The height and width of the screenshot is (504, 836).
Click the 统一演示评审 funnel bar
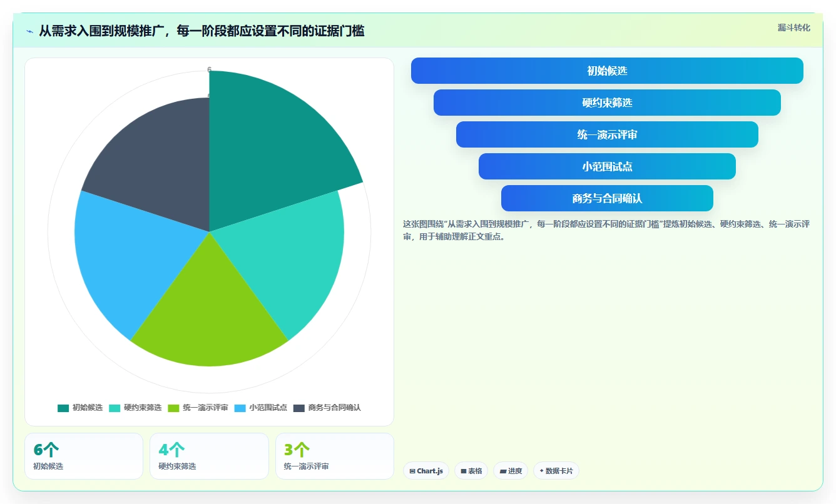[607, 134]
